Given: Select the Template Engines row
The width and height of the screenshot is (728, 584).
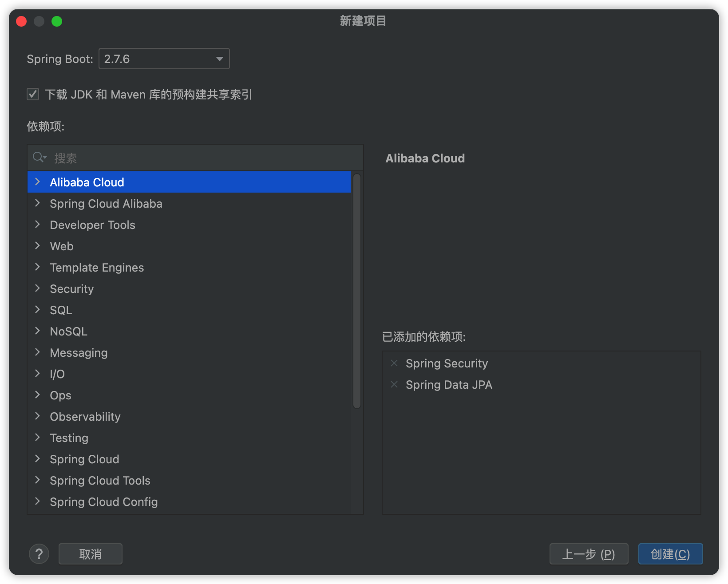Looking at the screenshot, I should 189,267.
